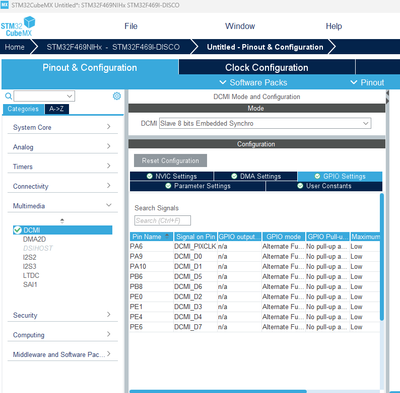
Task: Select I2S3 in the Multimedia list
Action: tap(30, 266)
